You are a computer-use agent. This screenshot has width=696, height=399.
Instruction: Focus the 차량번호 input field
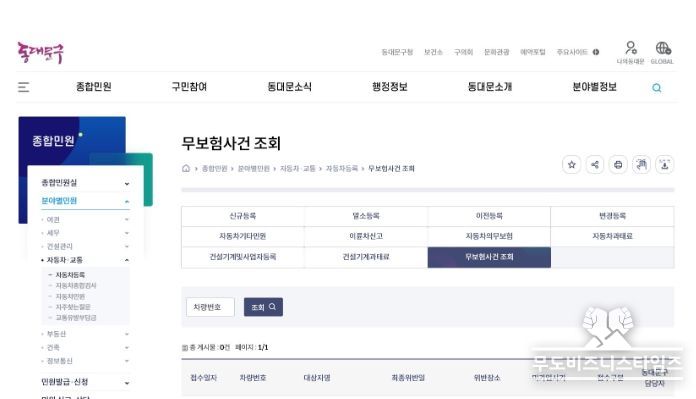click(210, 307)
